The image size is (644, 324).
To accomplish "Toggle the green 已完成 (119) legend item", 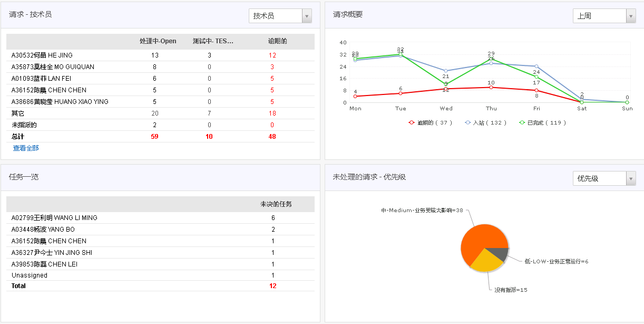I will pos(542,122).
